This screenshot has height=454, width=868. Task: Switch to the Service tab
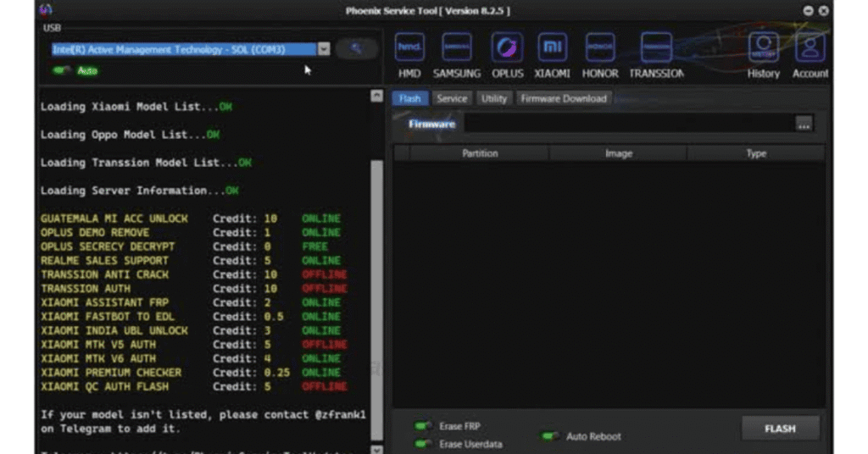(452, 98)
